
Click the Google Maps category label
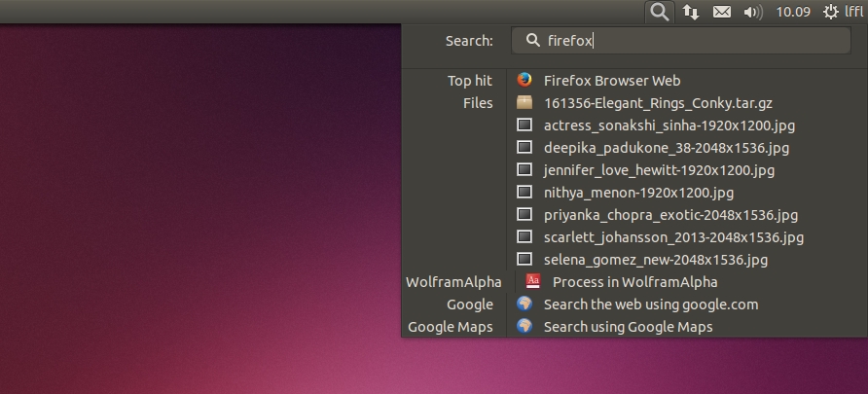[x=450, y=327]
